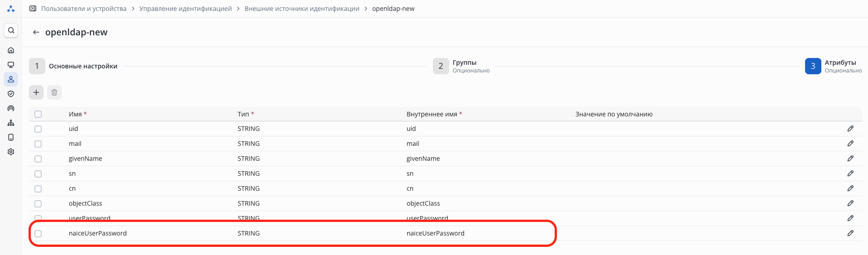This screenshot has width=868, height=255.
Task: Click the search icon in sidebar
Action: [x=11, y=30]
